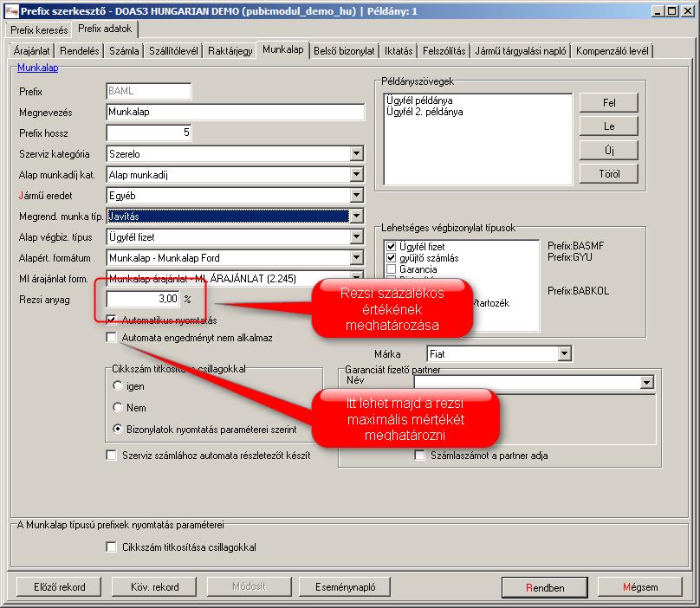Select the Nem radio button
Screen dimensions: 700x608
click(118, 407)
